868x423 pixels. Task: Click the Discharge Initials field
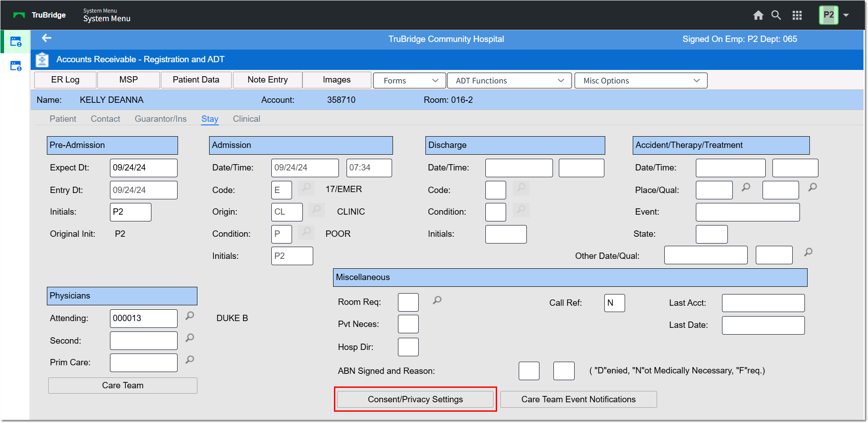coord(506,234)
